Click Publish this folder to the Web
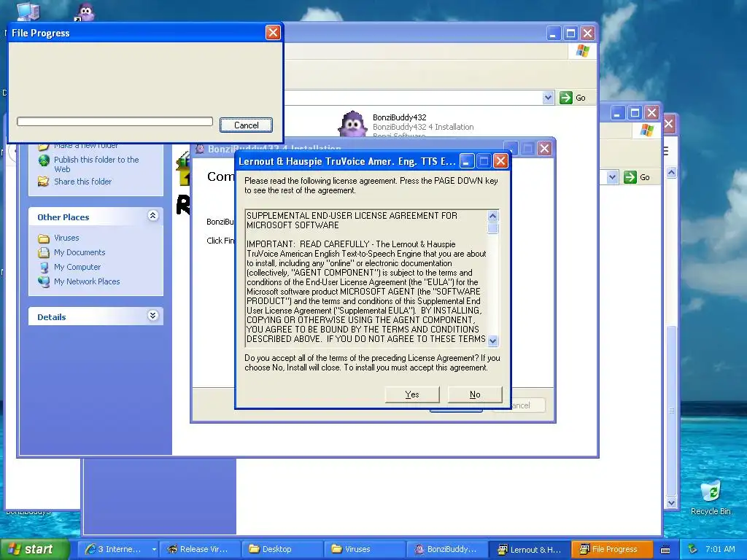The height and width of the screenshot is (560, 747). tap(96, 164)
